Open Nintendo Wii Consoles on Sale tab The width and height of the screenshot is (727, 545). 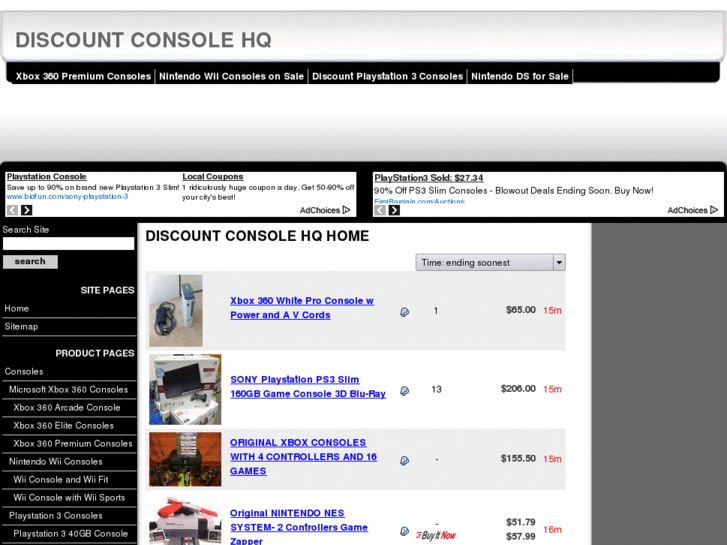pos(231,77)
